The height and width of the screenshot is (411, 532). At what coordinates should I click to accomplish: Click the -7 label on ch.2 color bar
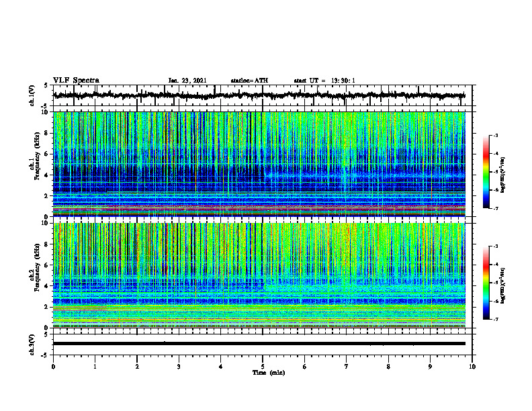(x=496, y=319)
